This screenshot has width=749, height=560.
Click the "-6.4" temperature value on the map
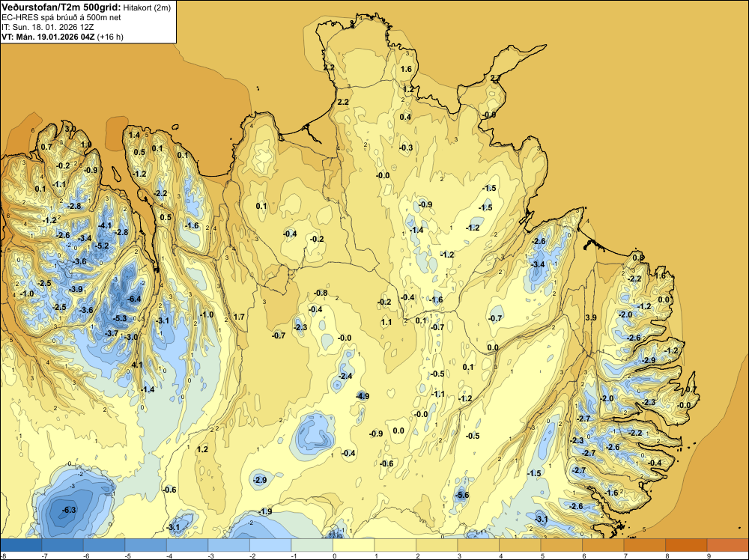point(135,299)
